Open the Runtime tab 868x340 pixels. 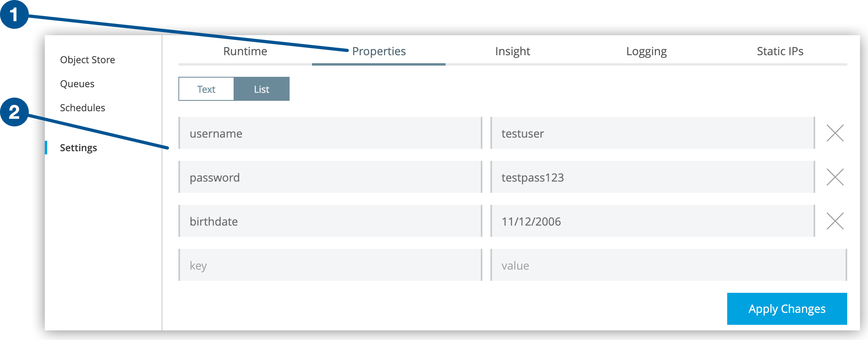(x=245, y=51)
